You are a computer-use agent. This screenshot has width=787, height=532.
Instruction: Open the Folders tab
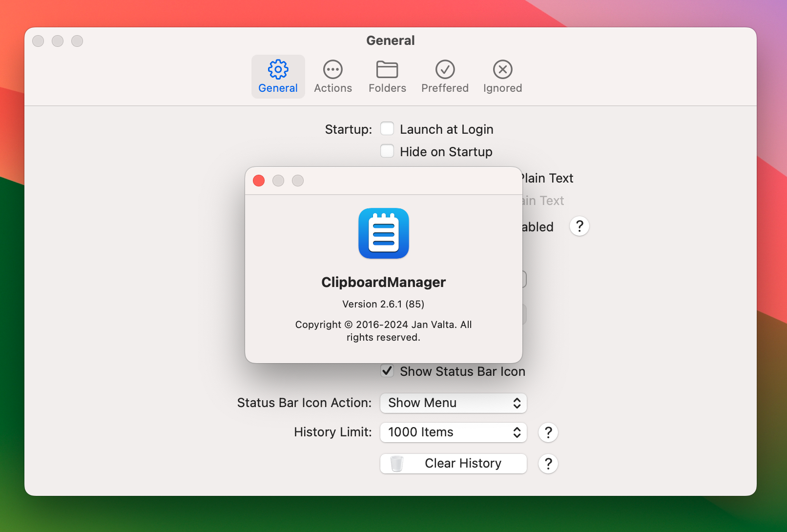click(387, 77)
